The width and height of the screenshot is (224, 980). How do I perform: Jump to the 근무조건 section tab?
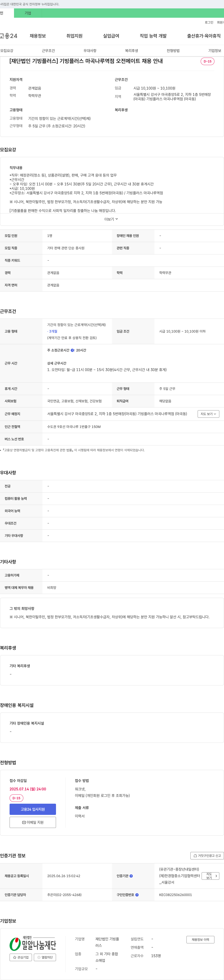(x=48, y=51)
